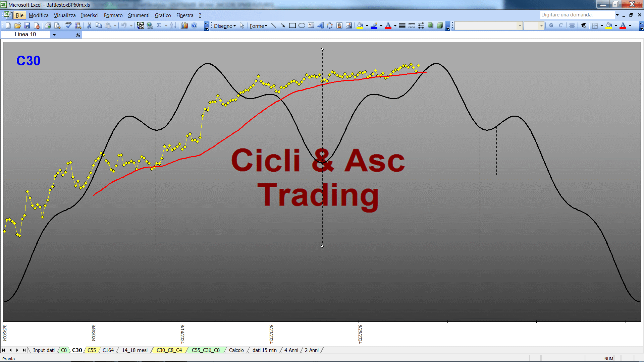Viewport: 644px width, 362px height.
Task: Toggle center alignment
Action: [572, 25]
